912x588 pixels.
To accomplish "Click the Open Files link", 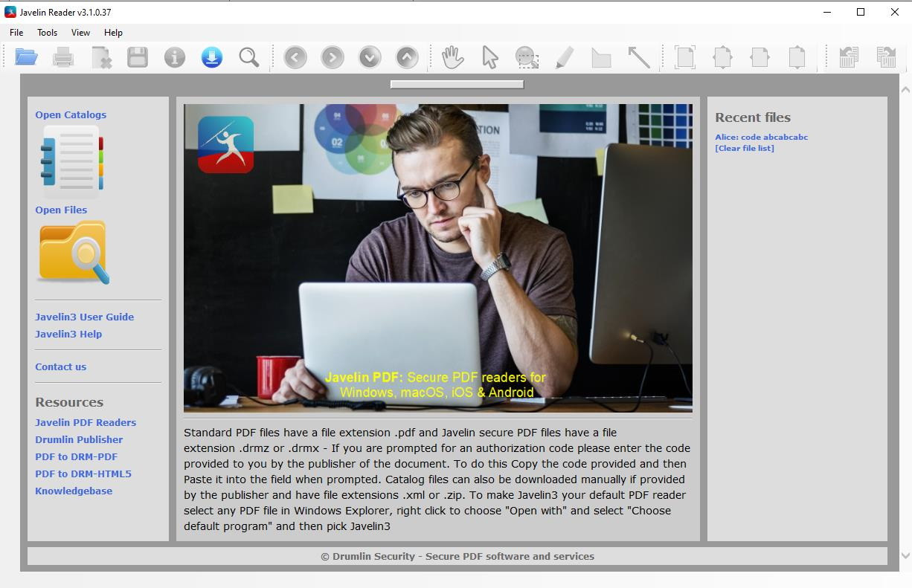I will (x=61, y=210).
